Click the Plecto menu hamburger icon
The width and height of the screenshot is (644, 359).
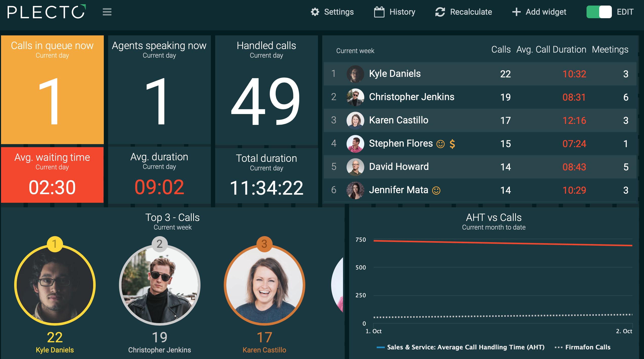tap(107, 12)
